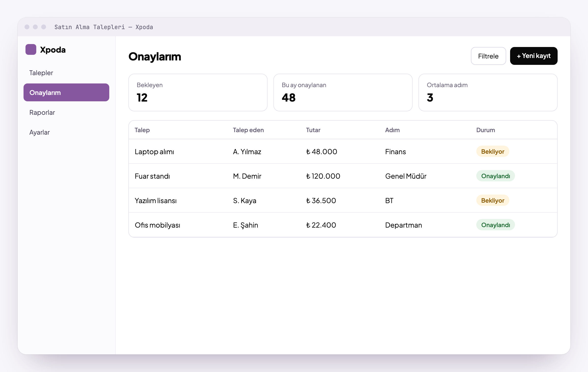Click the Tutar column header
This screenshot has width=588, height=372.
(313, 130)
